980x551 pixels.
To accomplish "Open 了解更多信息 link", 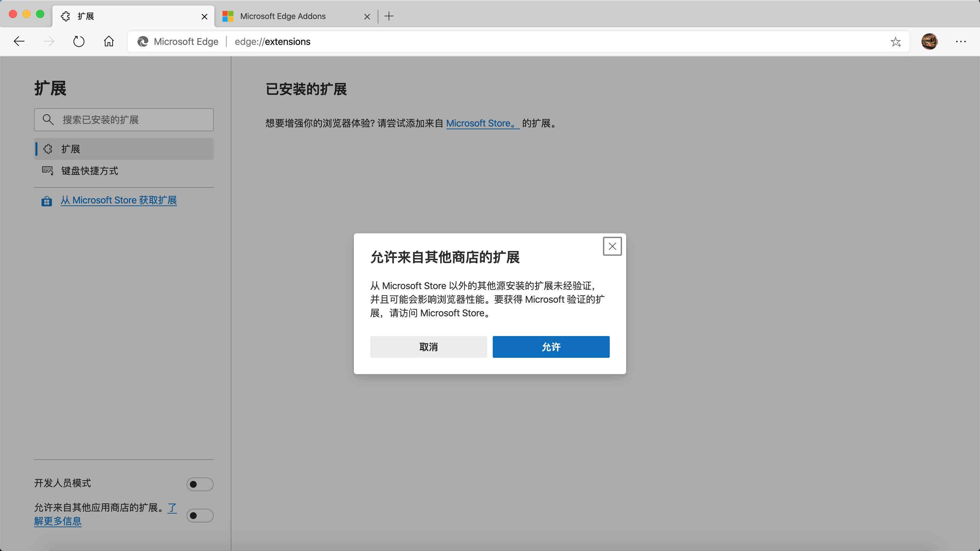I will (58, 521).
